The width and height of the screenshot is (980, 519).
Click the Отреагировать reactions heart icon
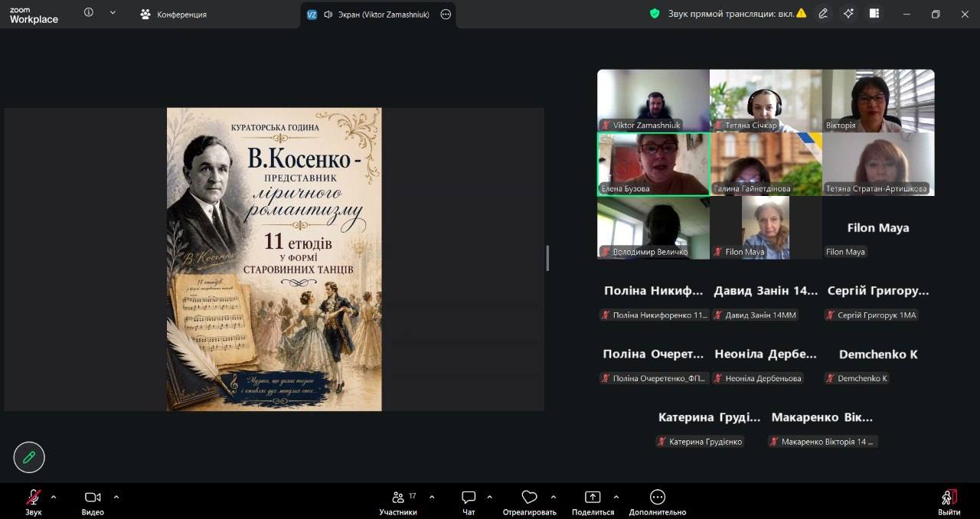[x=529, y=498]
